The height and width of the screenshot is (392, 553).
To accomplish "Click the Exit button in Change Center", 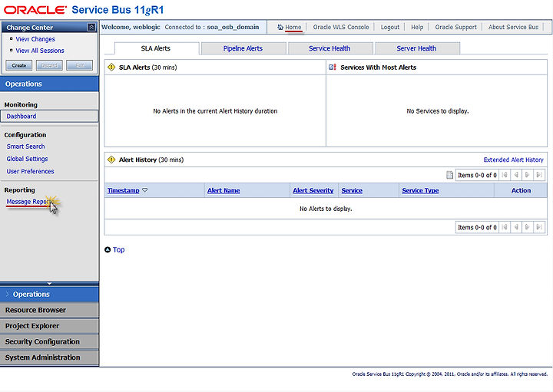I will tap(80, 65).
